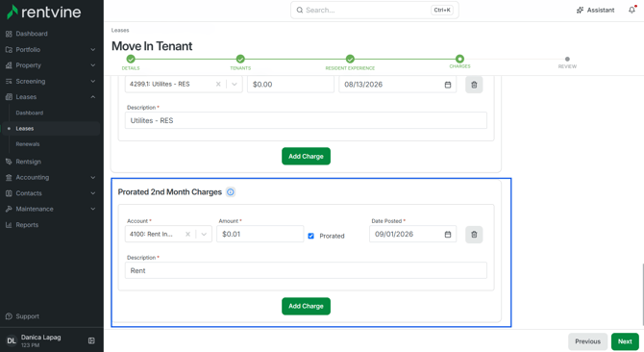Open calendar for 09/01/2026 date

click(448, 234)
